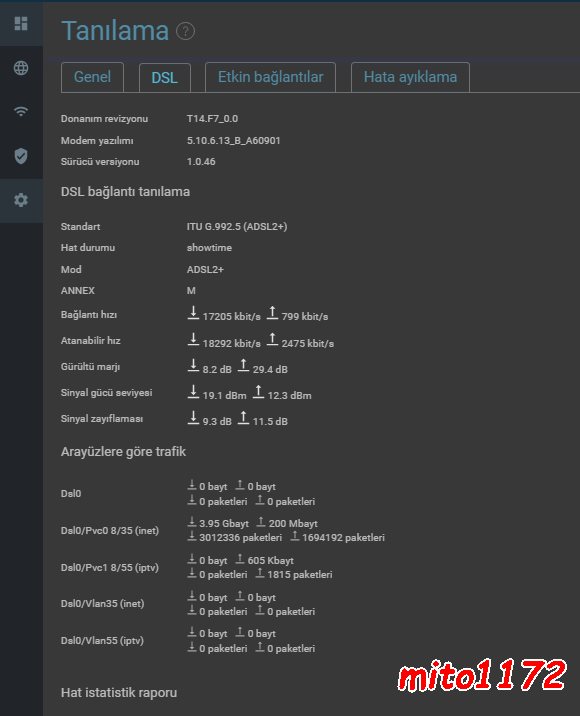Click upload arrow icon beside 29.4 dB
This screenshot has height=716, width=580.
click(x=243, y=365)
